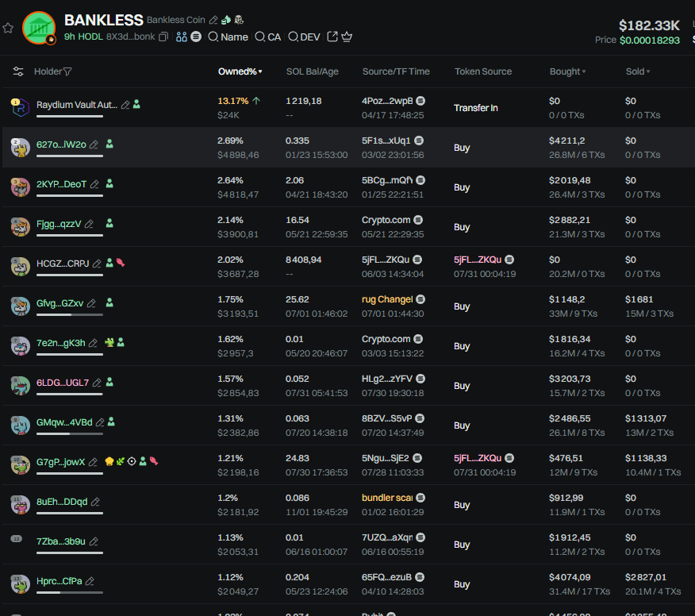Open holder address Fjgg...qzzV
The height and width of the screenshot is (616, 695).
click(x=59, y=224)
